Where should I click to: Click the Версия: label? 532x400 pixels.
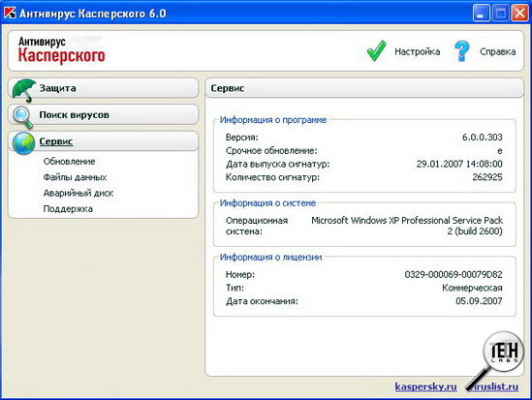pyautogui.click(x=242, y=138)
